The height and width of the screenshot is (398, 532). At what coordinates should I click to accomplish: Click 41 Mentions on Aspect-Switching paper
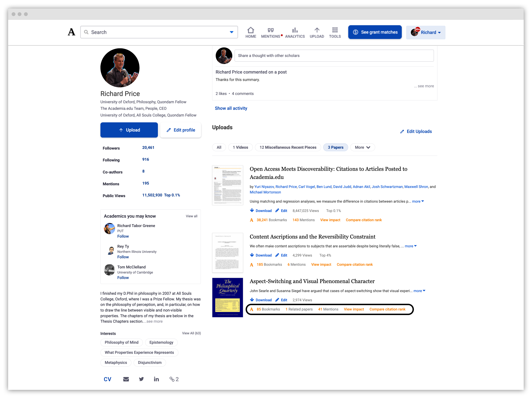pos(328,309)
